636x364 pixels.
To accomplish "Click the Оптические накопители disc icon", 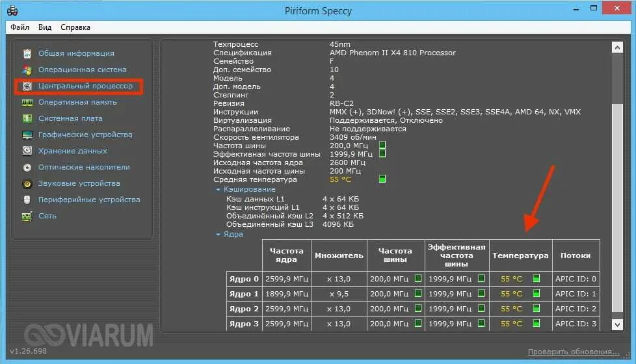I will click(27, 168).
